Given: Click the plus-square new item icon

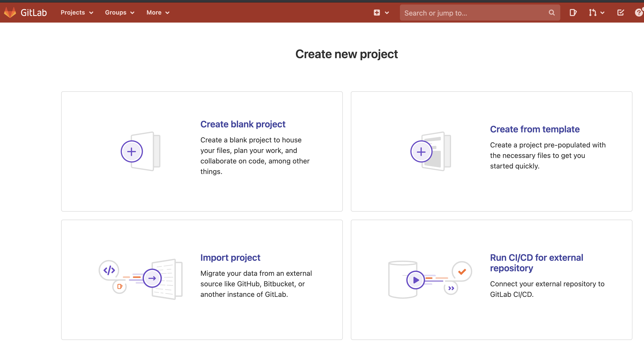Looking at the screenshot, I should [x=377, y=13].
